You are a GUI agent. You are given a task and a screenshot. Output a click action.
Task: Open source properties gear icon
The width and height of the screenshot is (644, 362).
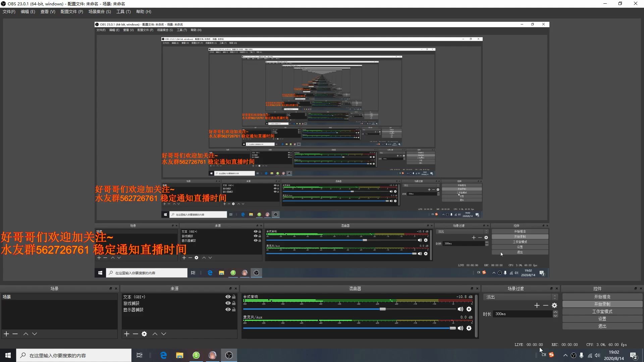coord(144,334)
